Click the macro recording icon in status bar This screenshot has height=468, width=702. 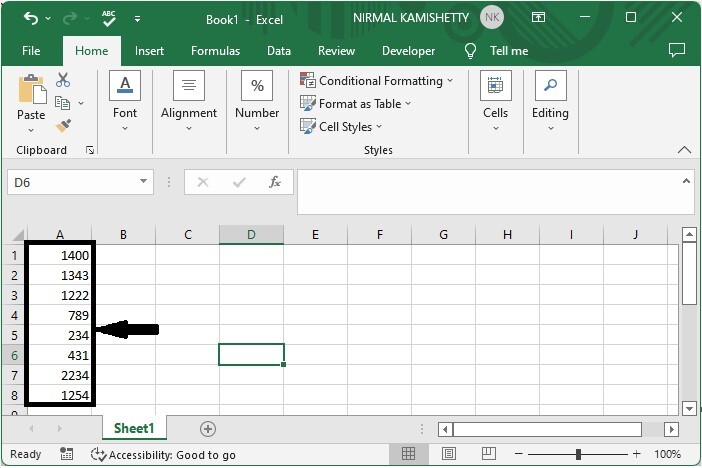(69, 454)
